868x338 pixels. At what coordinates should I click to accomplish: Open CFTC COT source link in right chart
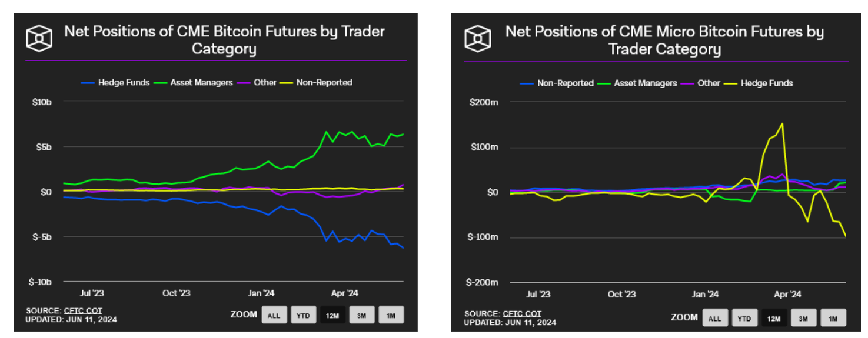[522, 313]
